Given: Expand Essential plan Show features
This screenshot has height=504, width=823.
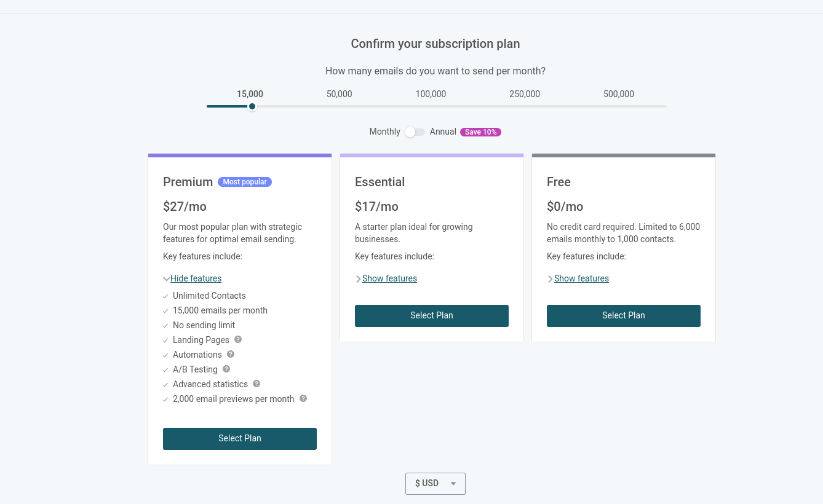Looking at the screenshot, I should (x=389, y=278).
